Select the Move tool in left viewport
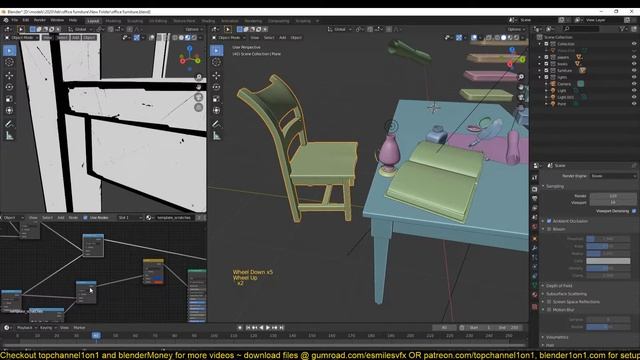Image resolution: width=640 pixels, height=360 pixels. [9, 76]
